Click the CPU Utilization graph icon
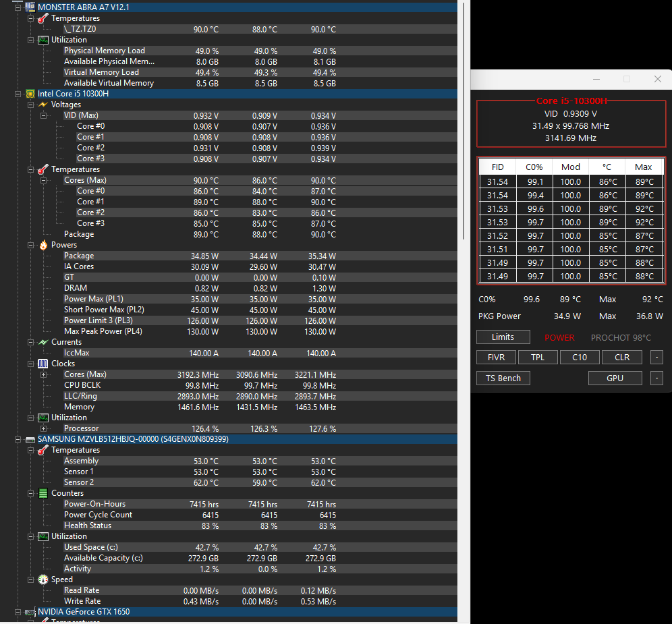The width and height of the screenshot is (672, 624). pyautogui.click(x=43, y=418)
